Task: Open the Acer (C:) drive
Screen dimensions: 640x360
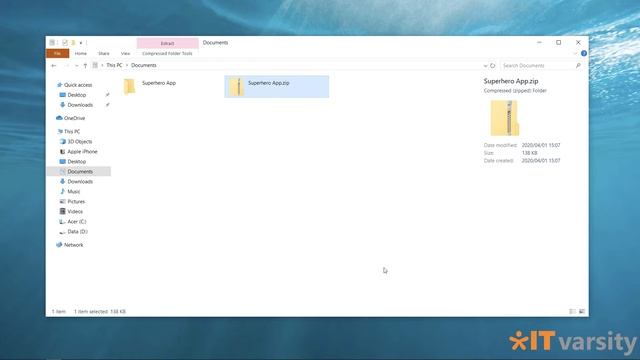Action: click(x=76, y=222)
